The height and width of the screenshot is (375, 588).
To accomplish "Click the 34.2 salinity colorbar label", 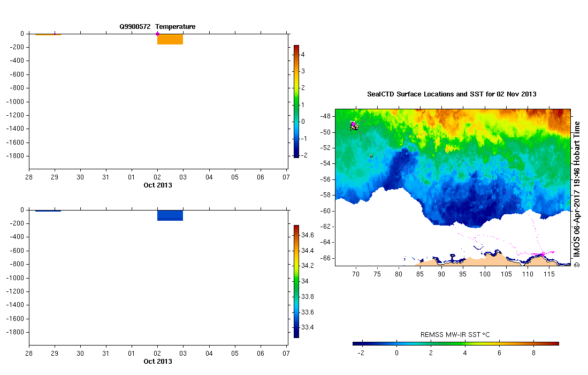I will click(308, 266).
